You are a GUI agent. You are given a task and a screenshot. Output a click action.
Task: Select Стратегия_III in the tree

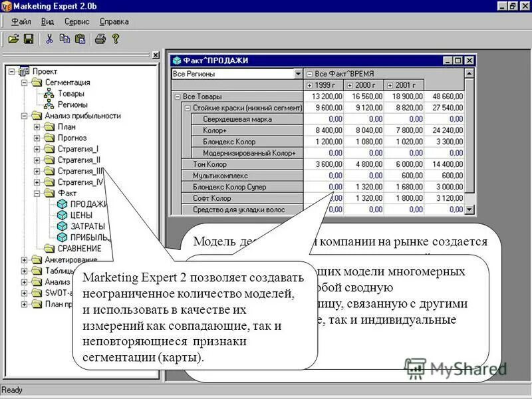pyautogui.click(x=80, y=171)
